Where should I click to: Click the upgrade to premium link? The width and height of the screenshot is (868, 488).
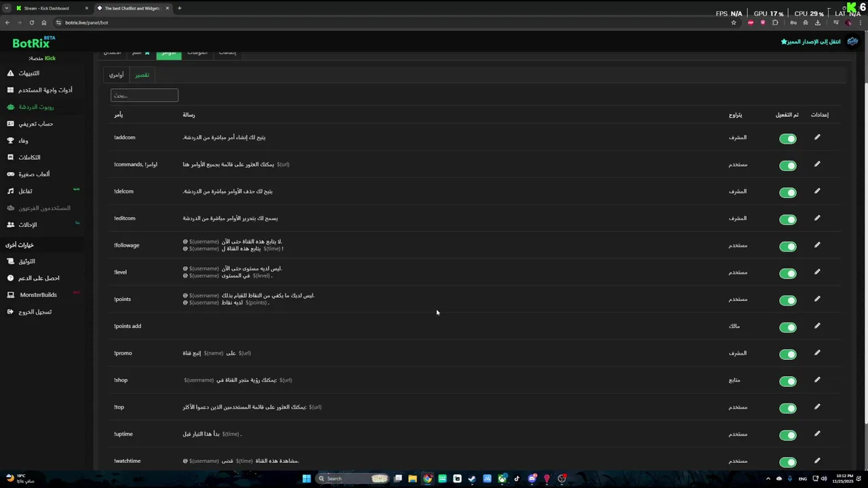[810, 41]
